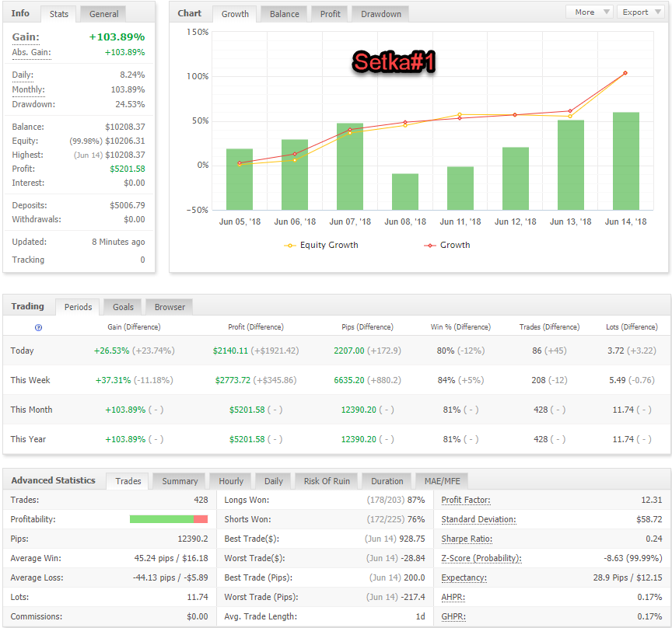Open the Duration tab

point(387,481)
